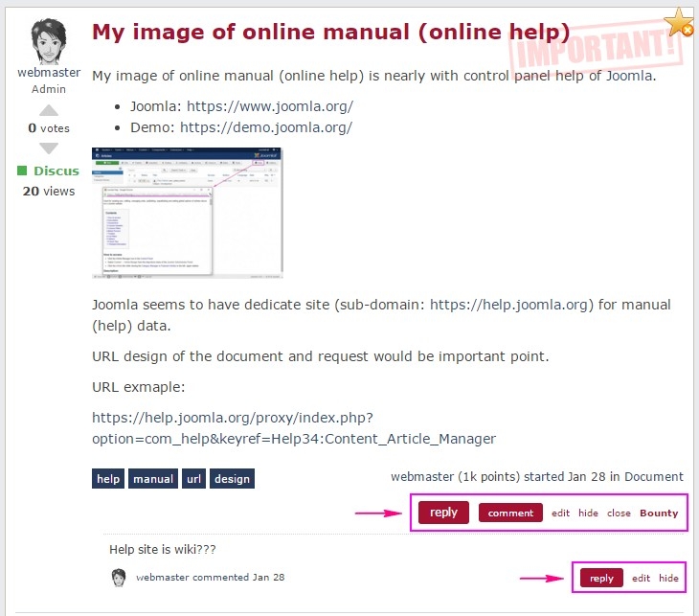Screen dimensions: 699x616
Task: Click the favorite star icon
Action: (x=679, y=21)
